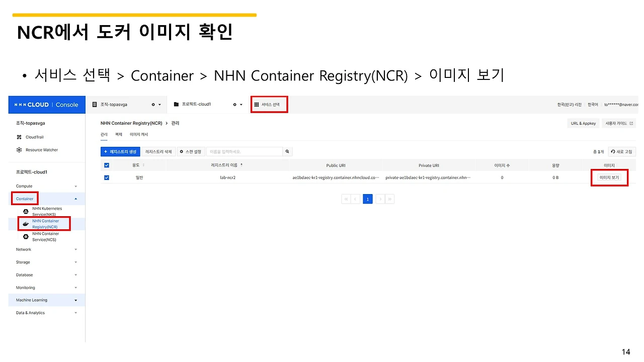Image resolution: width=644 pixels, height=362 pixels.
Task: Toggle the select-all checkbox in table header
Action: [107, 165]
